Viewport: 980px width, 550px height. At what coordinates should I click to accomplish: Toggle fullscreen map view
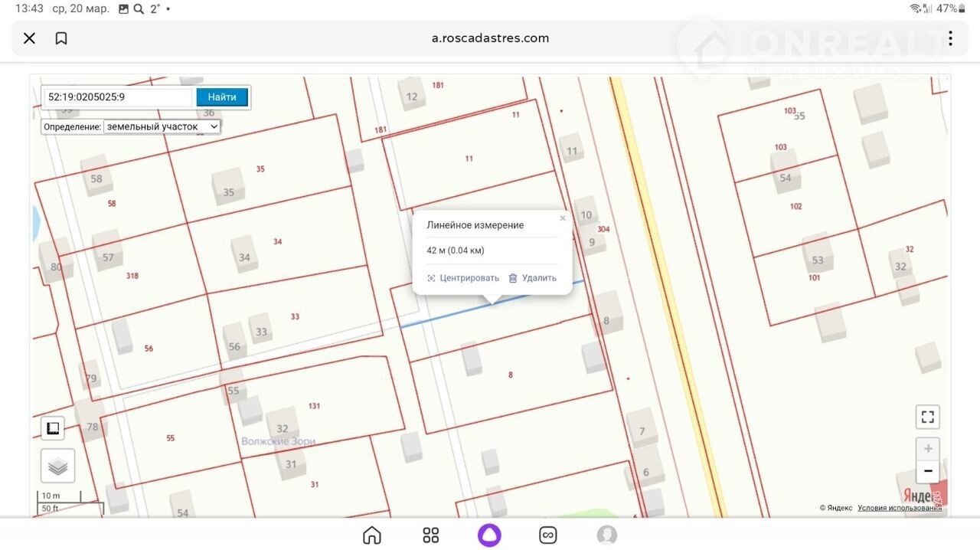point(927,417)
